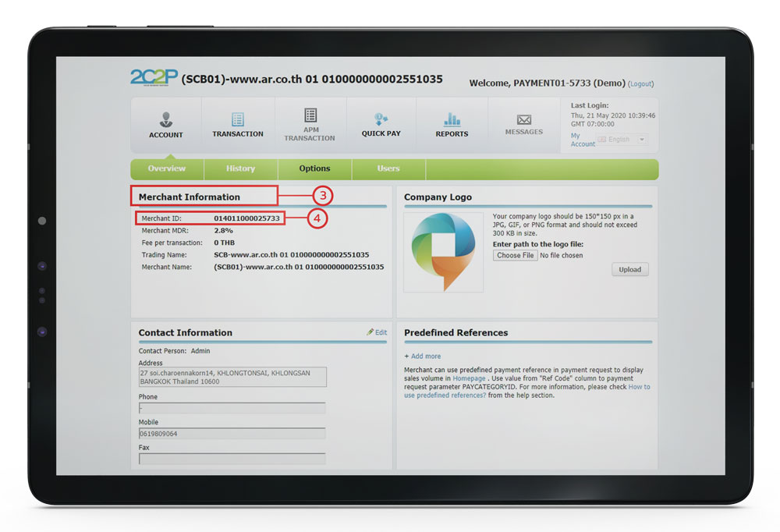The width and height of the screenshot is (780, 532).
Task: Click the Welcome PAYMENT01-5733 text
Action: [548, 83]
